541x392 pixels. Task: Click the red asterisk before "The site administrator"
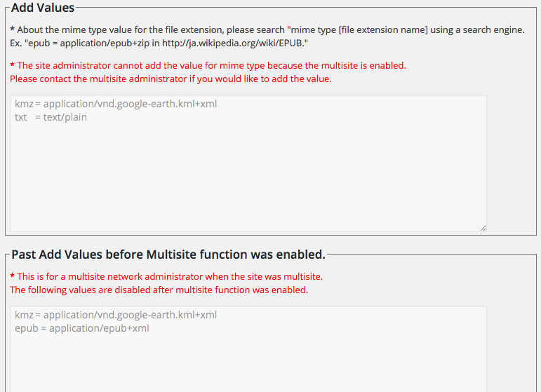pyautogui.click(x=13, y=65)
